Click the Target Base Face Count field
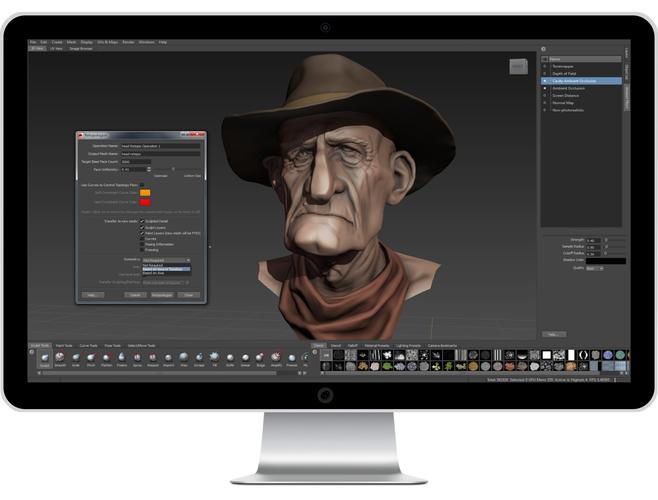Viewport: 658px width, 500px height. point(136,162)
